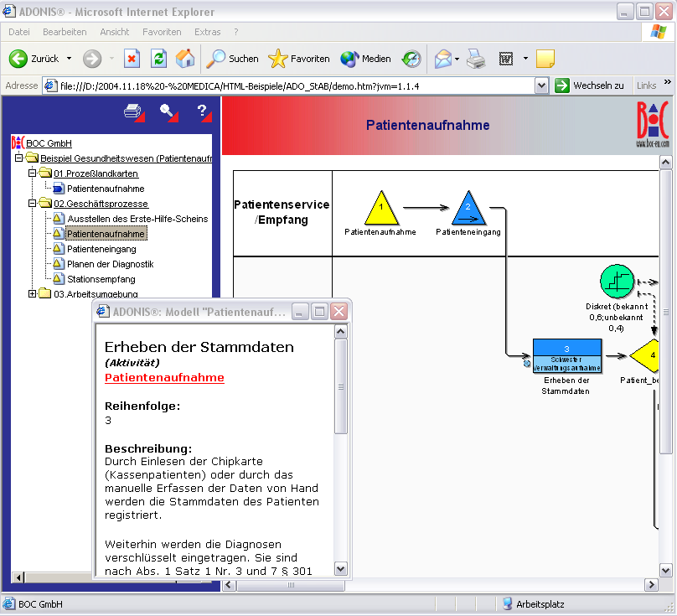Open the history clock icon

point(411,59)
